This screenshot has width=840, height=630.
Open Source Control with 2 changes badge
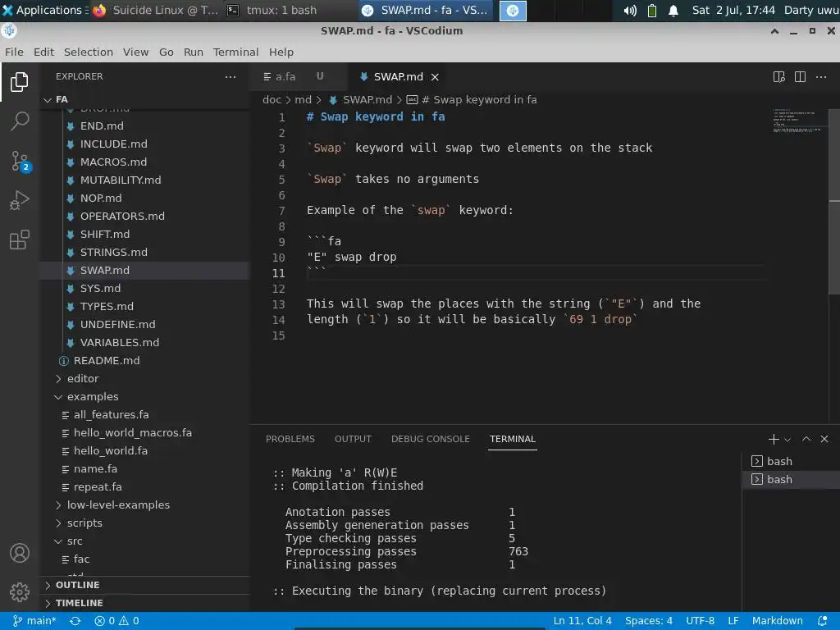pos(21,162)
